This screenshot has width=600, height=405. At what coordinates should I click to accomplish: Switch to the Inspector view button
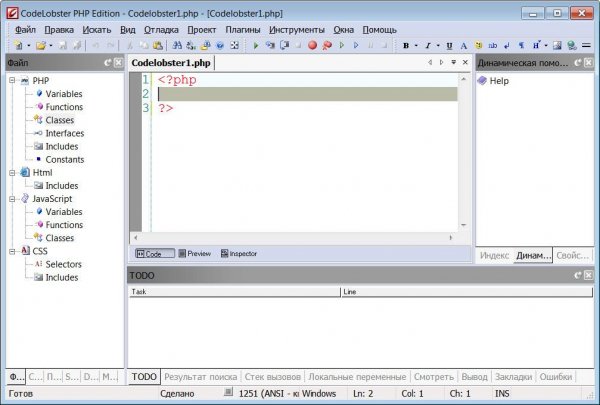click(x=239, y=253)
